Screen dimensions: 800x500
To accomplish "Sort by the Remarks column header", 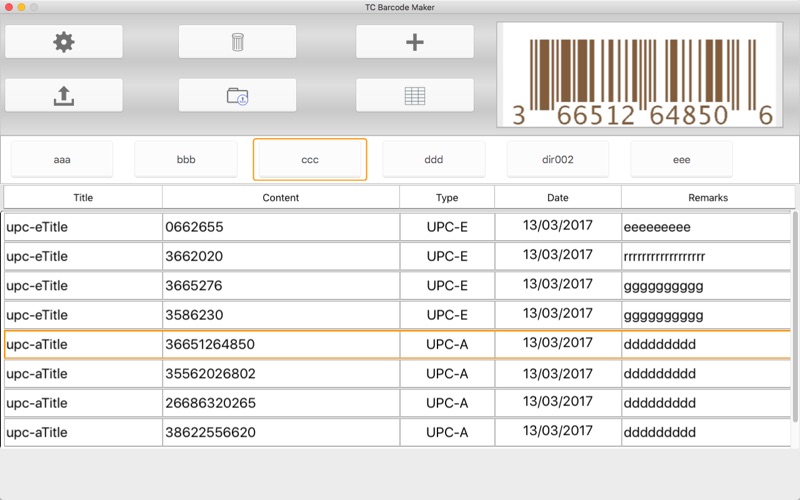I will tap(708, 197).
